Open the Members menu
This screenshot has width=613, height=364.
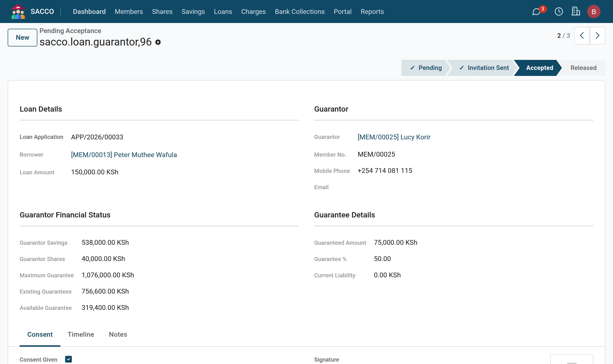[129, 11]
